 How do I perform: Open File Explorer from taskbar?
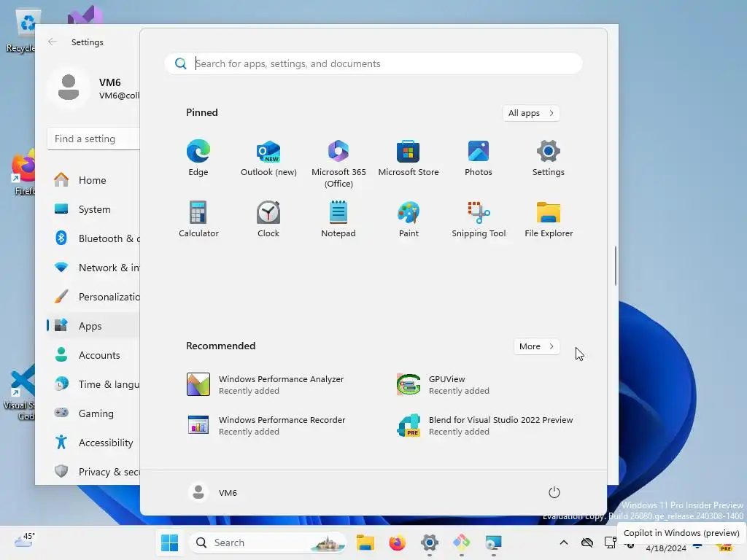point(365,542)
